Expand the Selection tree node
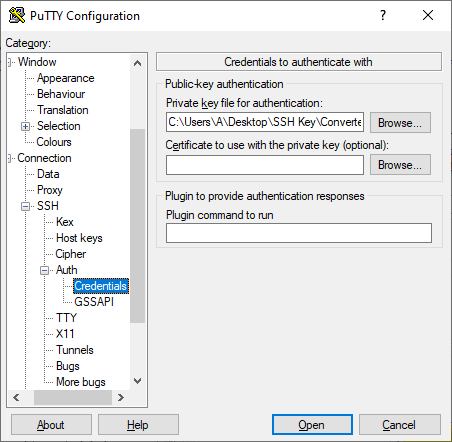The height and width of the screenshot is (442, 452). coord(25,126)
